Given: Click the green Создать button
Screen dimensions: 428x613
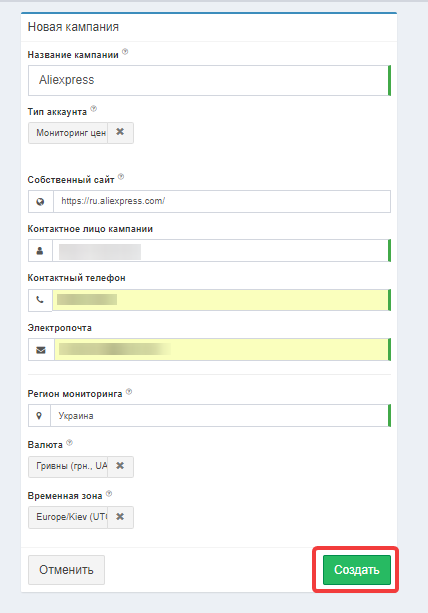Looking at the screenshot, I should point(356,570).
